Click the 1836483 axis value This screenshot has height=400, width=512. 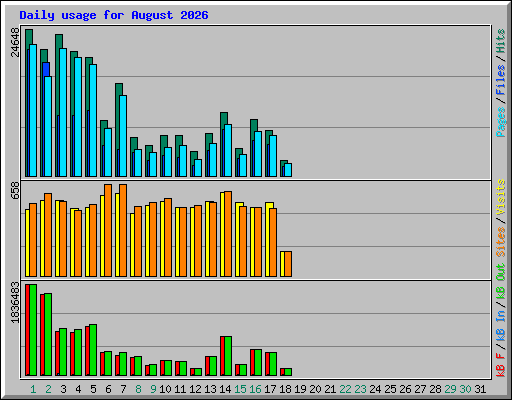[x=15, y=303]
